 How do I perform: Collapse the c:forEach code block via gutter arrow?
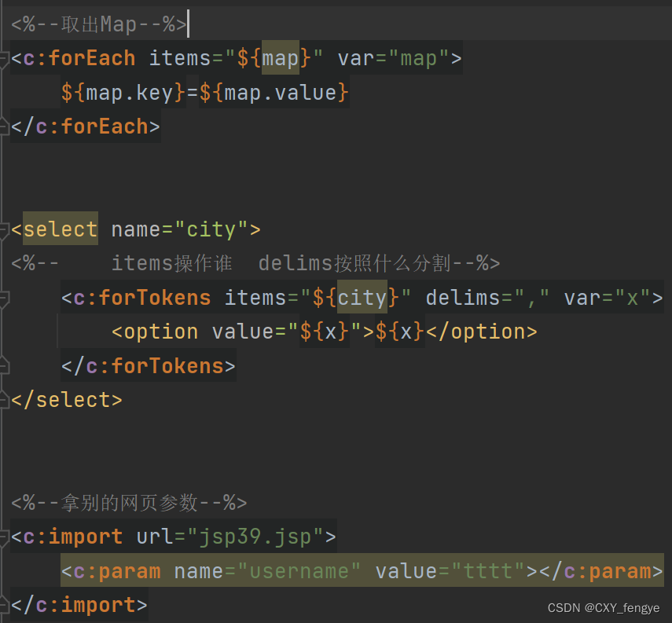(x=4, y=57)
